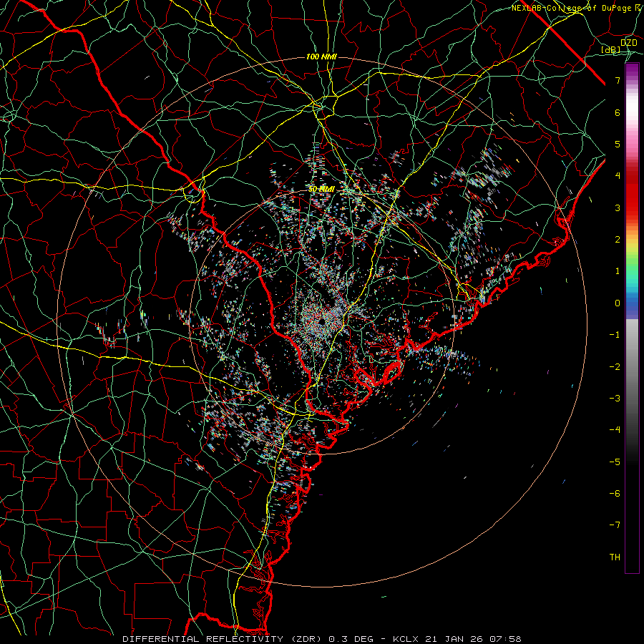This screenshot has height=644, width=644.
Task: Click the -1 value on the color scale
Action: tap(615, 335)
